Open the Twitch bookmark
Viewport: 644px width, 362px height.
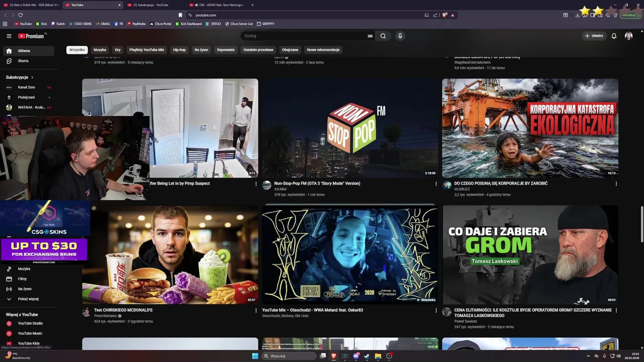click(x=58, y=24)
